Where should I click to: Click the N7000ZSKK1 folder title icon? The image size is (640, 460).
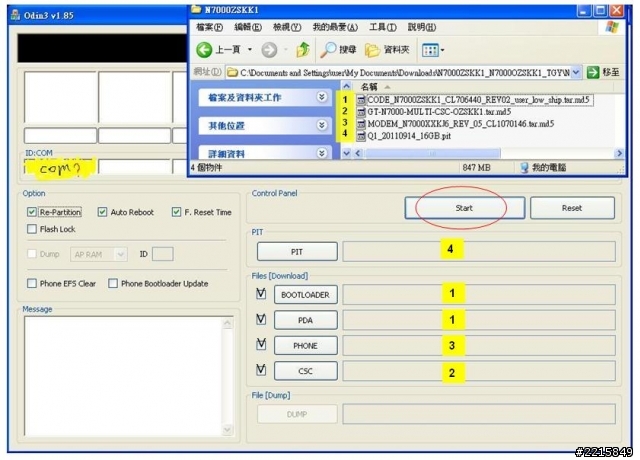point(196,9)
